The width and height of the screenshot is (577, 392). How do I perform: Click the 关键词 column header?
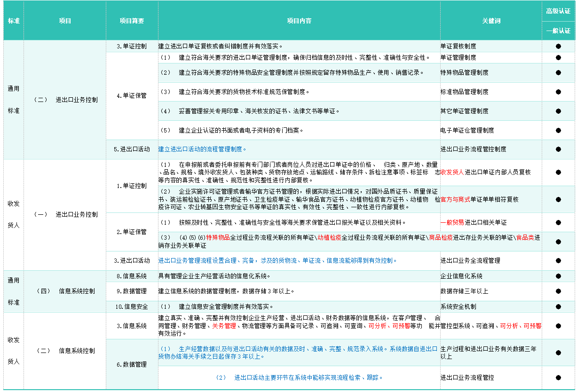491,21
